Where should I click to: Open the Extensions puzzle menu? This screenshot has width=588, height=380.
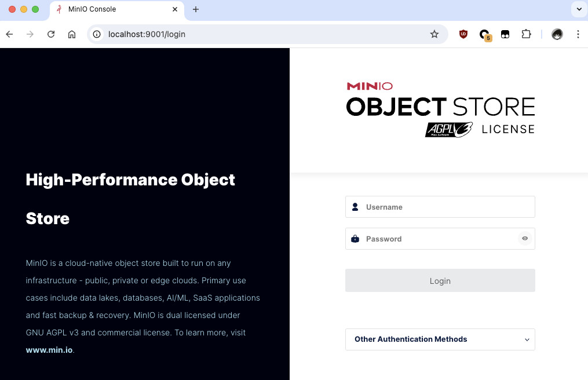point(526,34)
